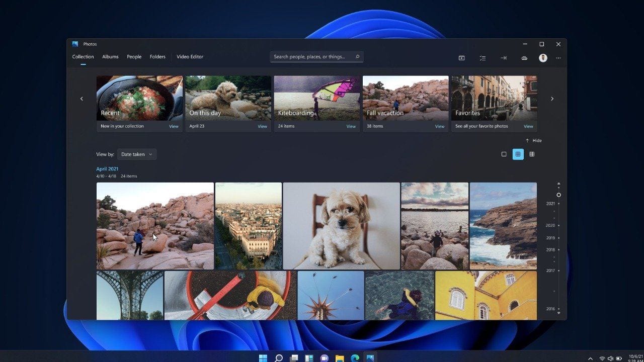Advance highlights carousel with right arrow
The width and height of the screenshot is (644, 362).
coord(552,99)
